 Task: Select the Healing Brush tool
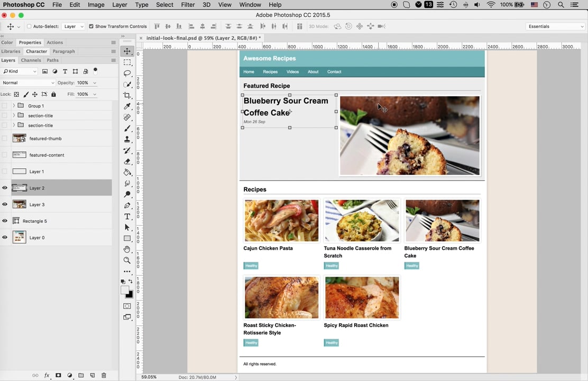pos(127,117)
